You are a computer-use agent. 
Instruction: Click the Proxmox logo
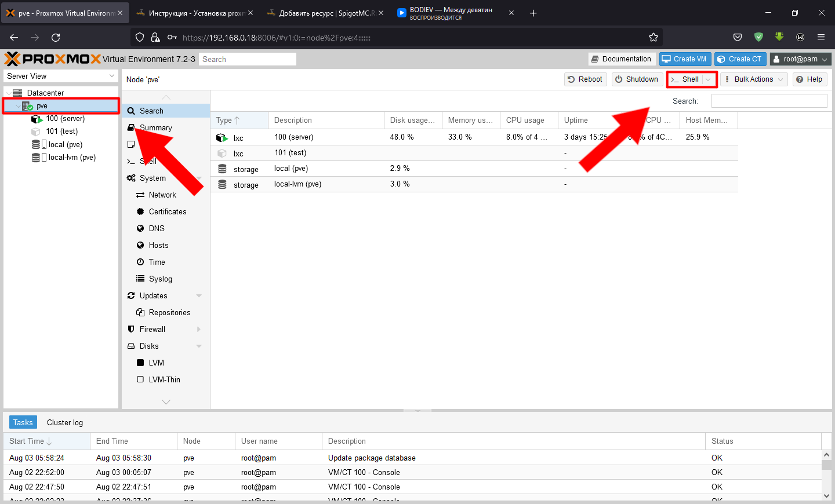(x=53, y=59)
